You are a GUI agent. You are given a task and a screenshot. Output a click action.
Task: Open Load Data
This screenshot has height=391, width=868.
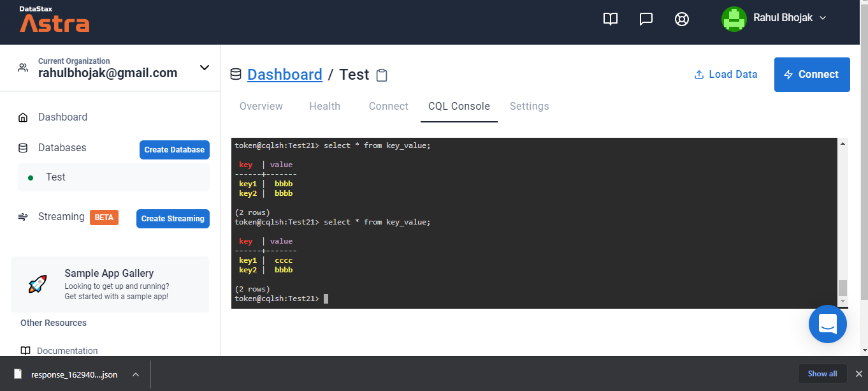click(x=725, y=74)
